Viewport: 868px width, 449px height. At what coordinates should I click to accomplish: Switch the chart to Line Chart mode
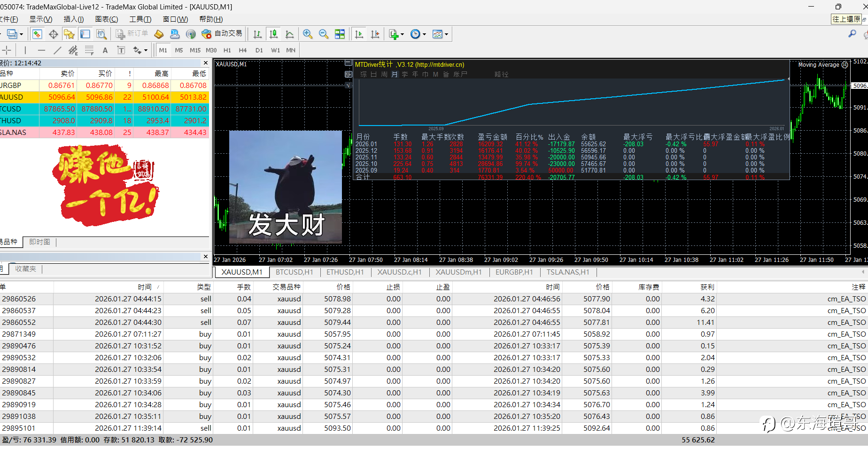click(x=289, y=34)
